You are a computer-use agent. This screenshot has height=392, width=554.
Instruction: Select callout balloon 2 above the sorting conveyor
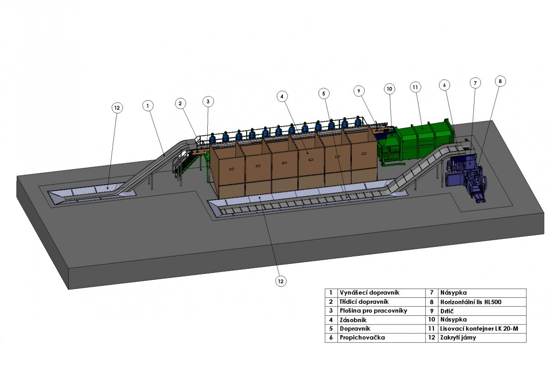point(181,103)
